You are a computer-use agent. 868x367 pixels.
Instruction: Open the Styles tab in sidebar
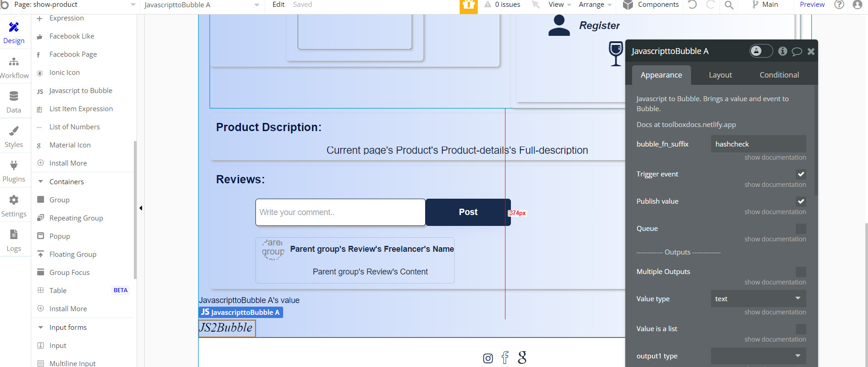click(14, 137)
